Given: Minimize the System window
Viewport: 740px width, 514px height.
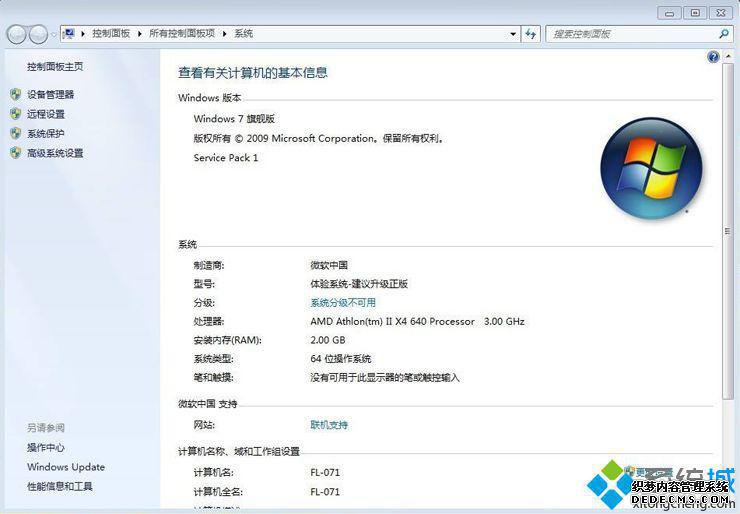Looking at the screenshot, I should [x=669, y=13].
